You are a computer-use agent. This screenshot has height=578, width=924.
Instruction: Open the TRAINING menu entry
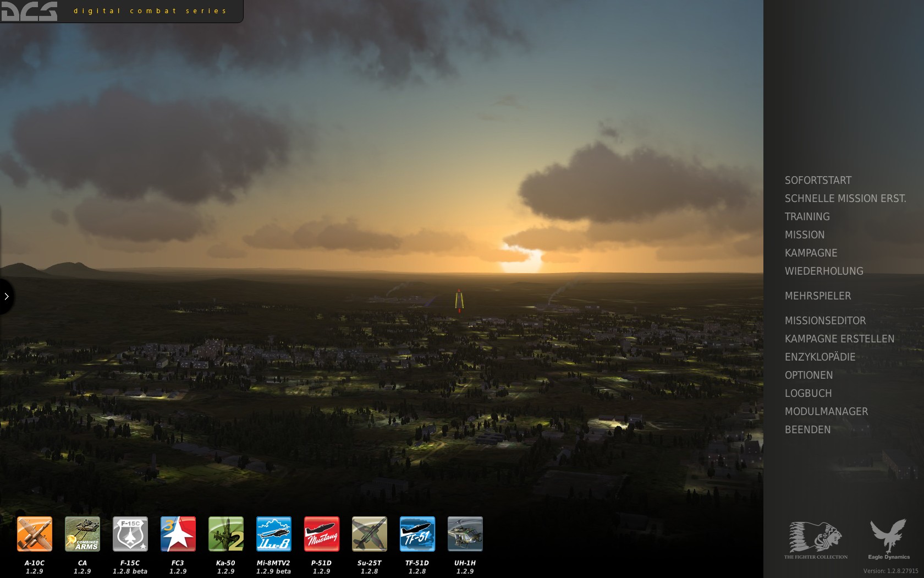point(807,217)
